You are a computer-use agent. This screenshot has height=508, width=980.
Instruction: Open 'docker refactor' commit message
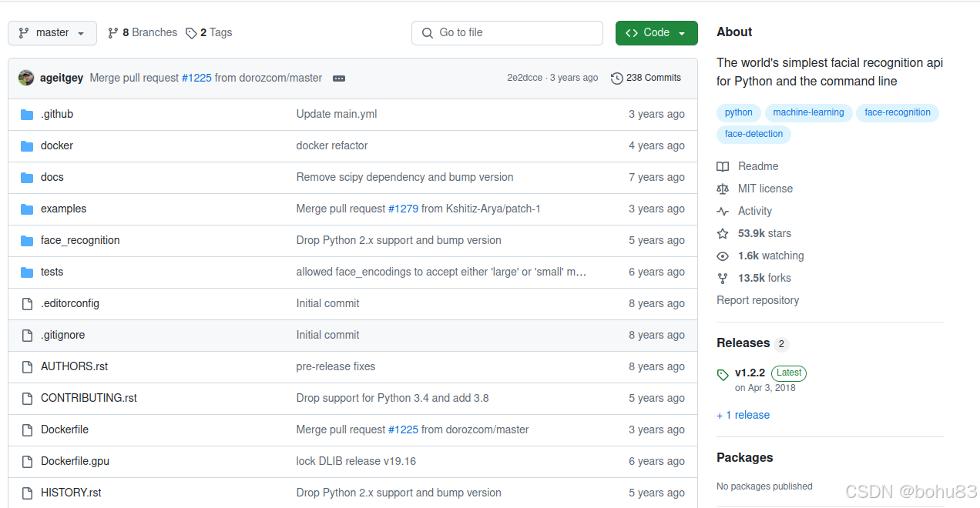(x=332, y=145)
